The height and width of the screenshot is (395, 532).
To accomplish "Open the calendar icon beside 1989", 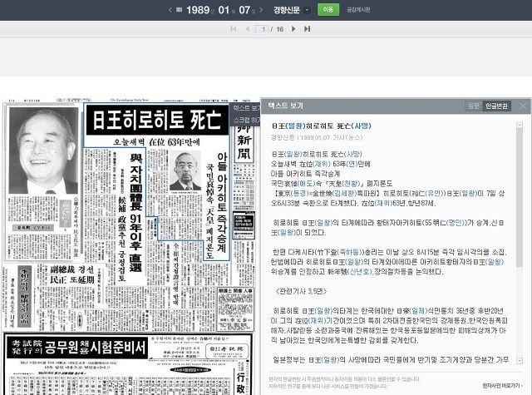I will tap(180, 10).
